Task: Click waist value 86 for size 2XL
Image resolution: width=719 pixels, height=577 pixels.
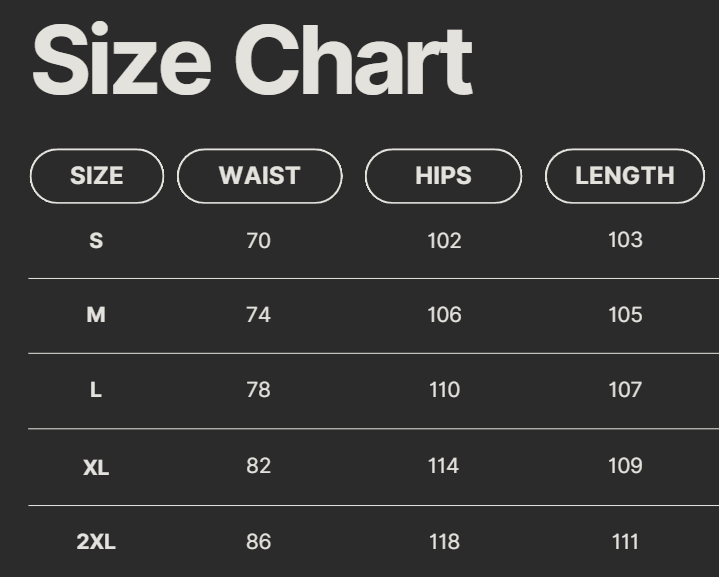Action: pos(258,542)
